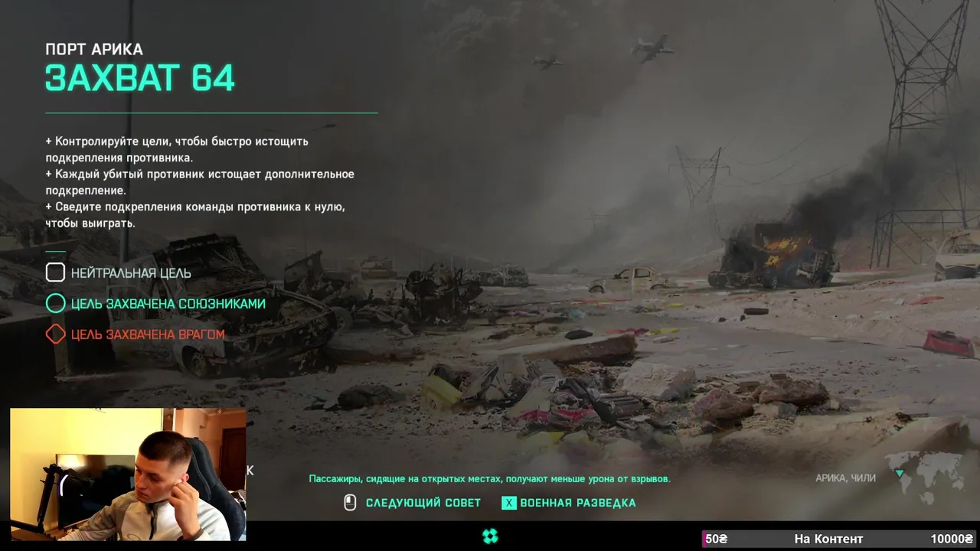Click the green clover logo at bottom
The height and width of the screenshot is (551, 980).
(490, 536)
